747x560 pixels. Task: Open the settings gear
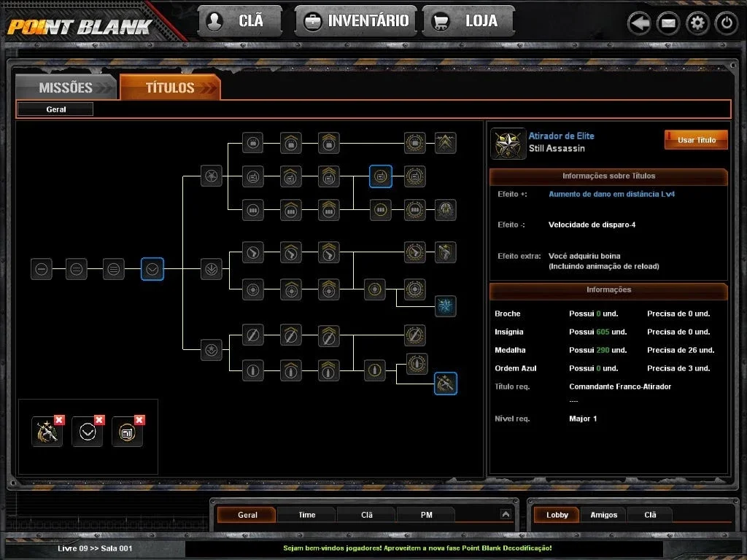[x=697, y=23]
